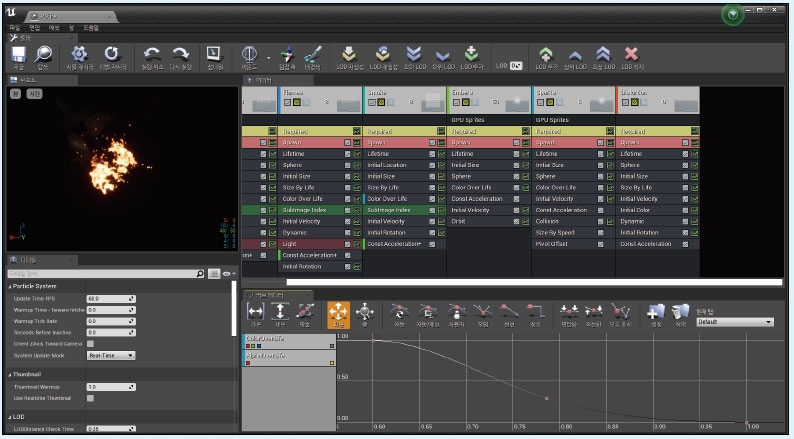Viewport: 794px width, 439px height.
Task: Open the Default curve tab dropdown
Action: coord(735,322)
